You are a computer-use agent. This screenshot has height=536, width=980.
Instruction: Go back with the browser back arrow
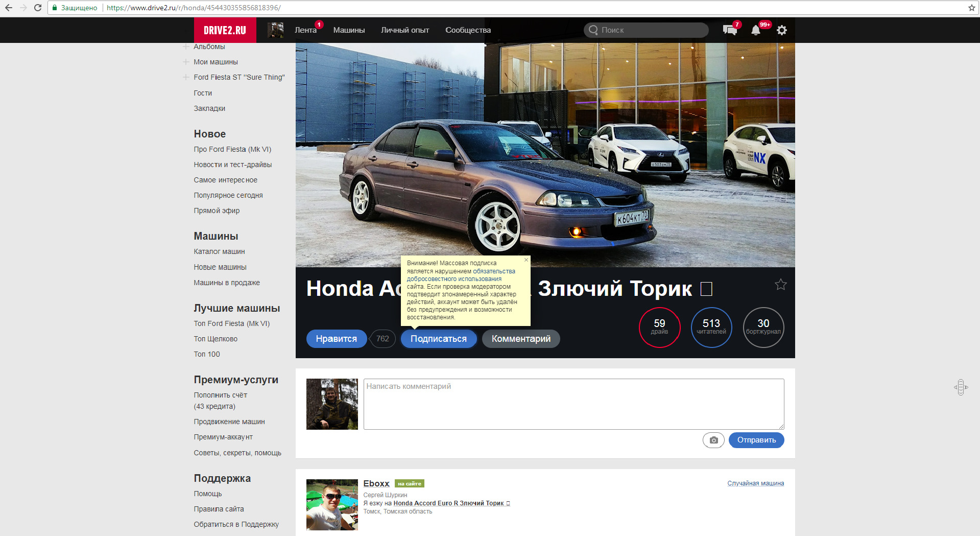(x=9, y=8)
